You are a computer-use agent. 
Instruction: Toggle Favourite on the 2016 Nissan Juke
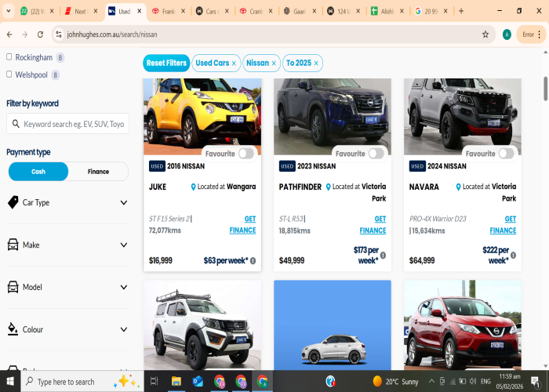(246, 154)
